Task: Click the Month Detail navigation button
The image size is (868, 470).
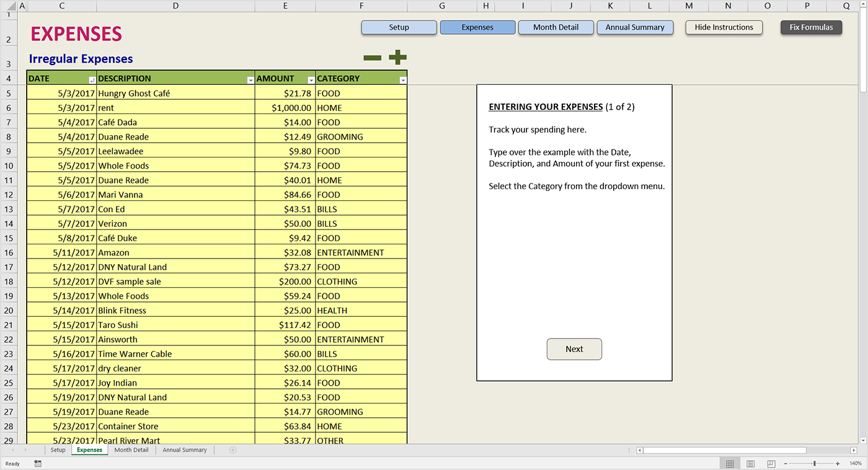Action: (556, 27)
